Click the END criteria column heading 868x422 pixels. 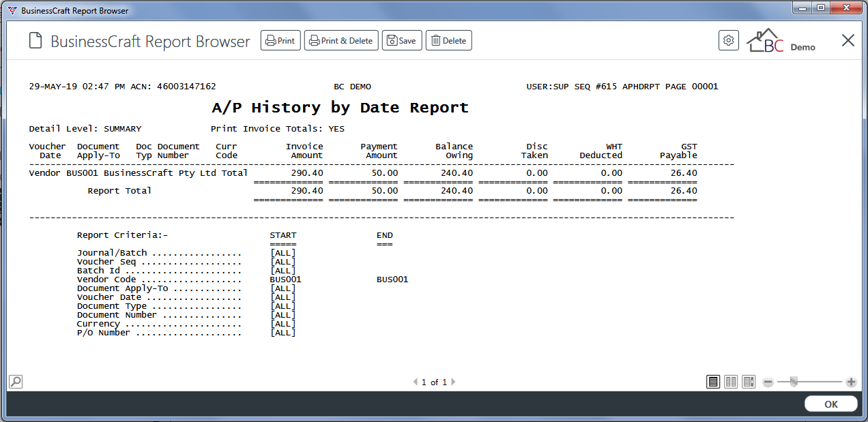pos(385,235)
